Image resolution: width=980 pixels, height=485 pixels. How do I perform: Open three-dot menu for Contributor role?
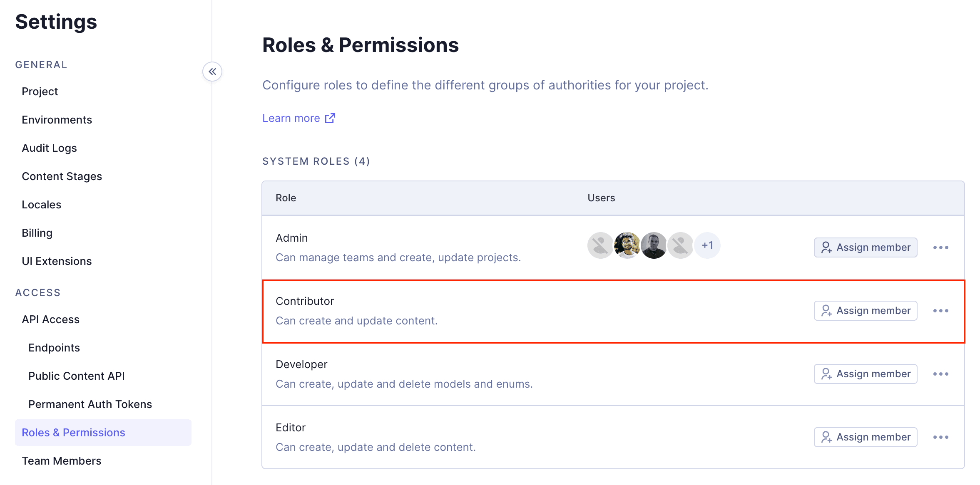click(x=940, y=311)
